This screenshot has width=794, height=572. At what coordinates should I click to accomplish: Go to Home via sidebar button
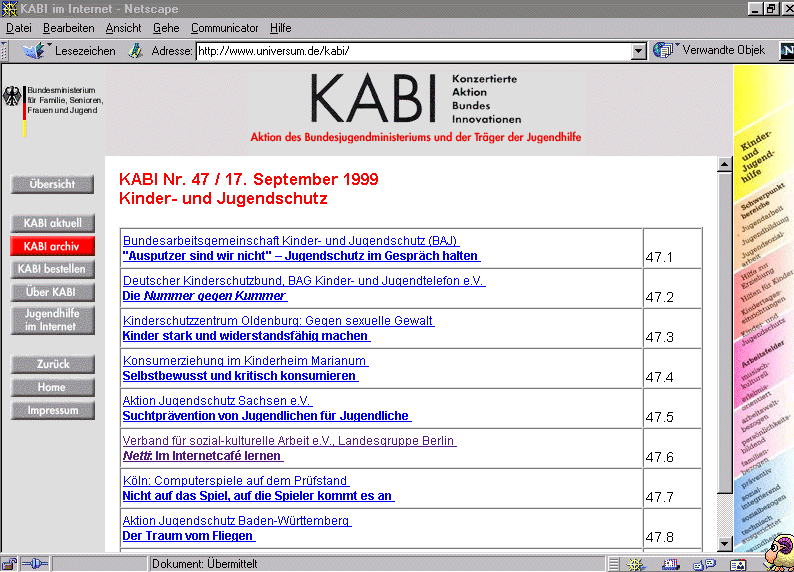(x=52, y=387)
